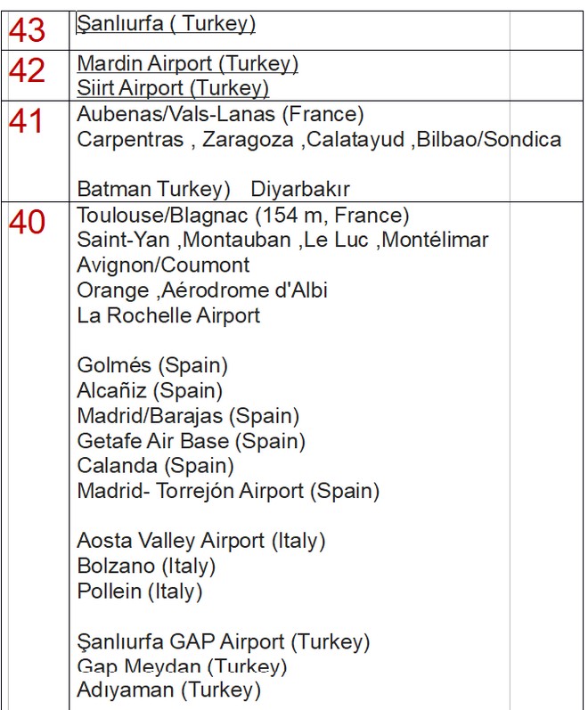The height and width of the screenshot is (710, 588).
Task: Click the red number 43 cell
Action: pos(27,31)
